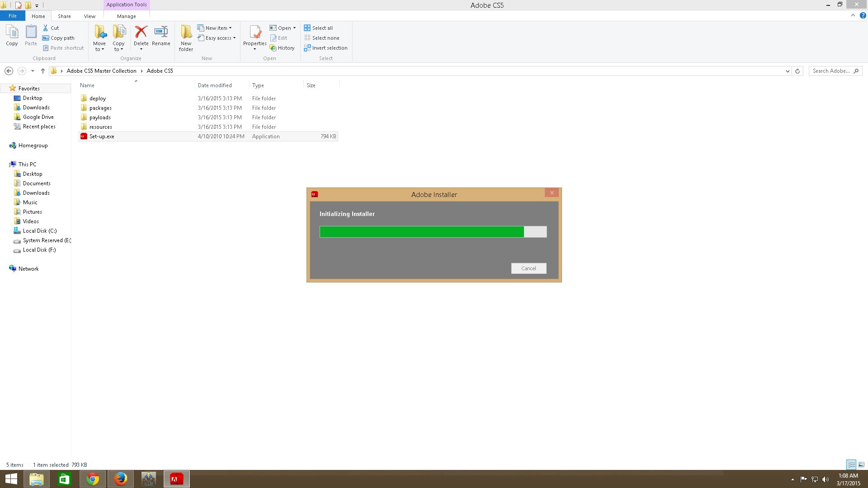Open the Help question mark icon

863,15
